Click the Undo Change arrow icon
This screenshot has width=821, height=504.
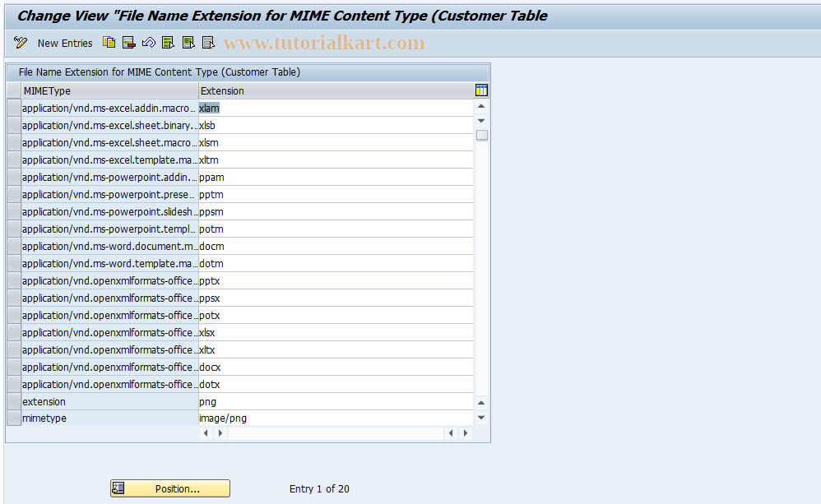point(149,43)
